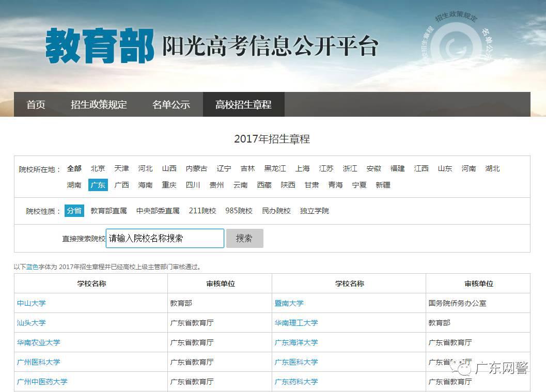546x392 pixels.
Task: Choose 广东 province filter
Action: coord(98,185)
